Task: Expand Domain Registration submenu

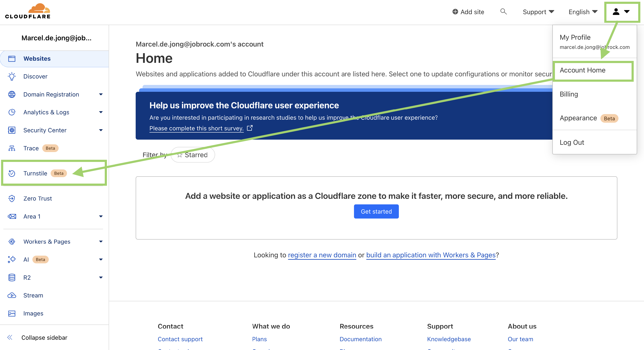Action: (101, 94)
